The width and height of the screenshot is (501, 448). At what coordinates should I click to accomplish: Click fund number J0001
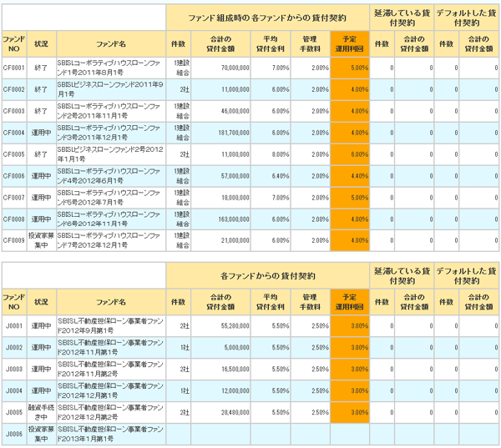(x=14, y=326)
